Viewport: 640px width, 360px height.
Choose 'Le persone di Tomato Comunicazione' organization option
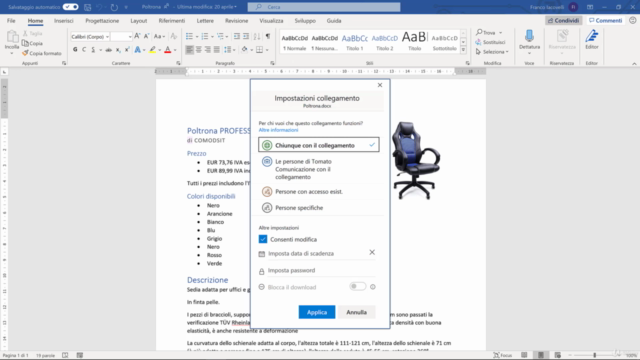[318, 169]
